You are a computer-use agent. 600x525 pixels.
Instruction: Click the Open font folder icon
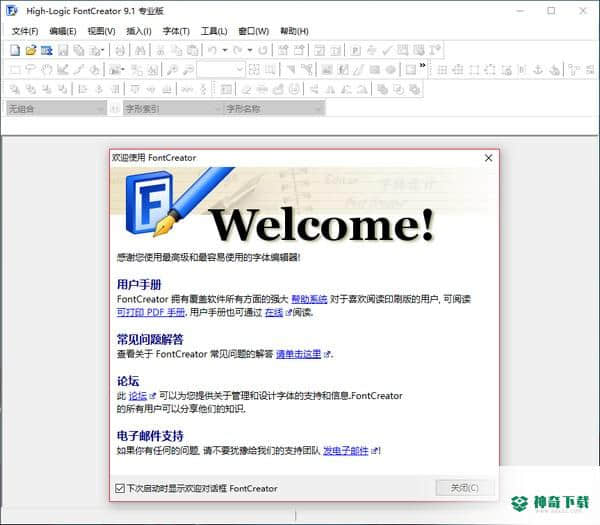31,50
